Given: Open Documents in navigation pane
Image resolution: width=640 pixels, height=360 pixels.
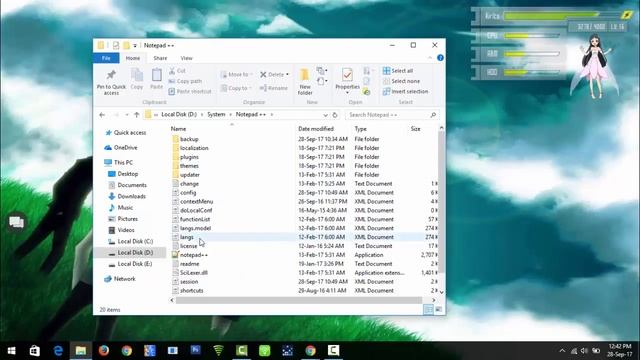Looking at the screenshot, I should click(x=127, y=185).
